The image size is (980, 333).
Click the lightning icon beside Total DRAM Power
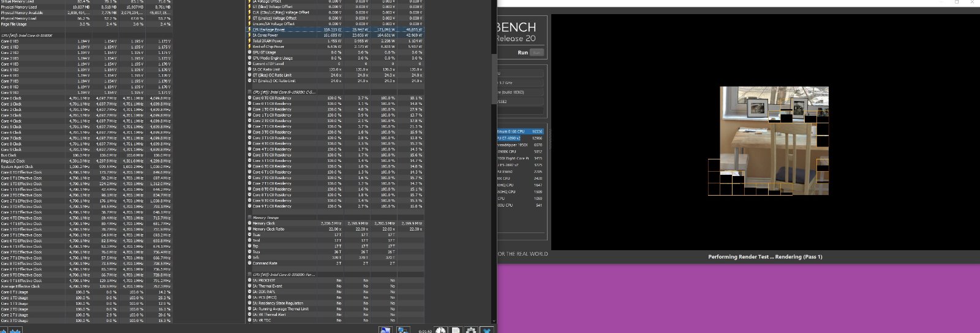(250, 40)
